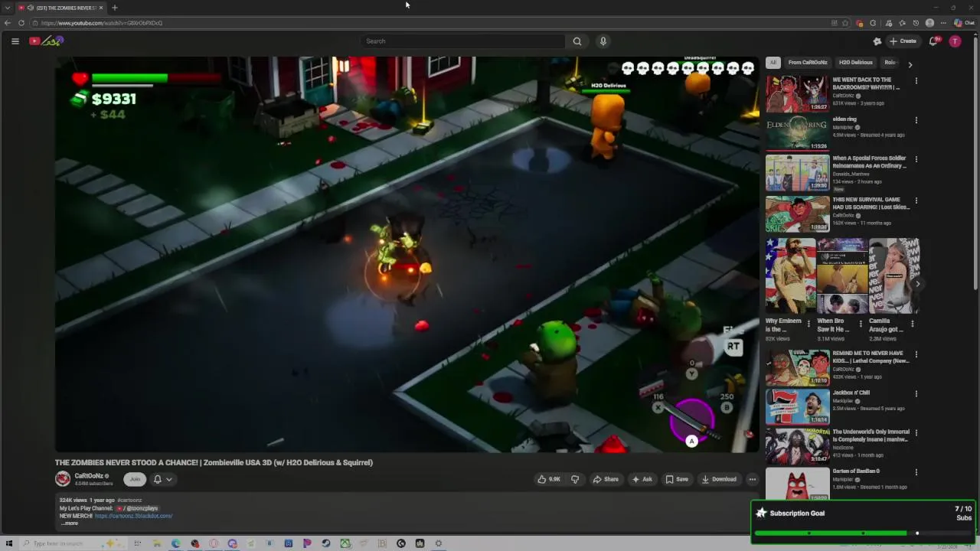980x551 pixels.
Task: Open the YouTube guide hamburger menu
Action: coord(15,41)
